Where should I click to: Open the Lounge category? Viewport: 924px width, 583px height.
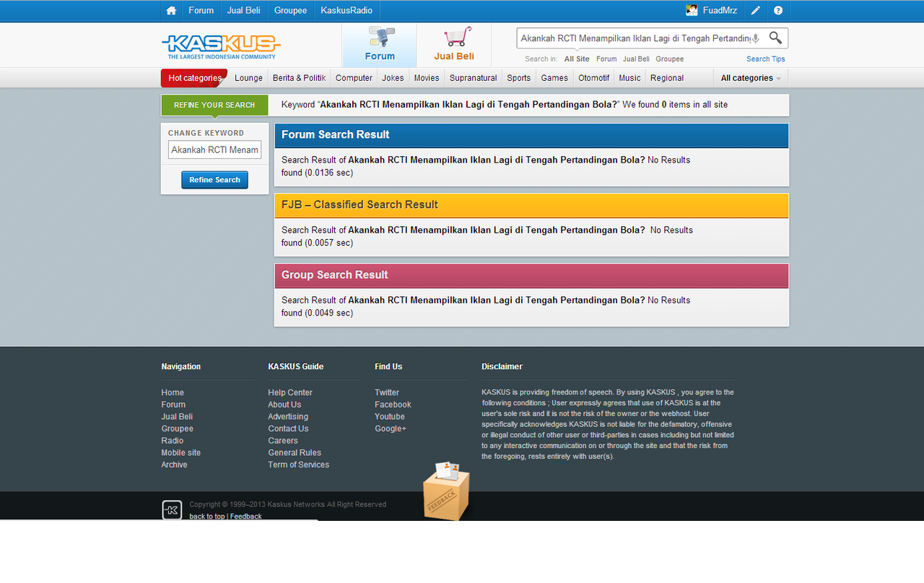click(x=248, y=78)
